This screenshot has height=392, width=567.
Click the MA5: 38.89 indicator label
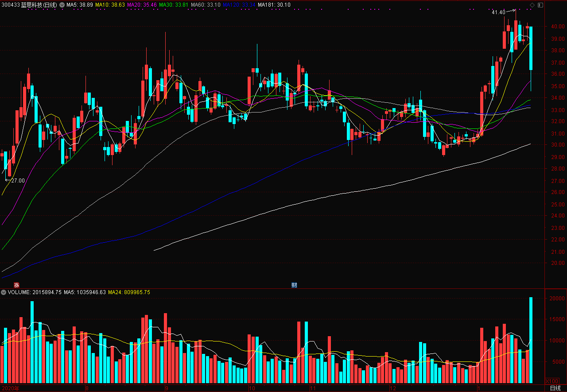pos(80,5)
